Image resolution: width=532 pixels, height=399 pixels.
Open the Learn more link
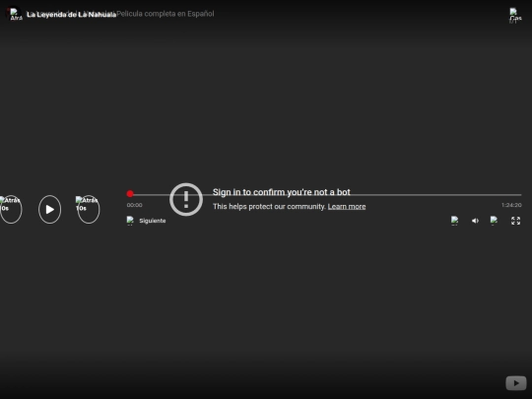pos(347,207)
